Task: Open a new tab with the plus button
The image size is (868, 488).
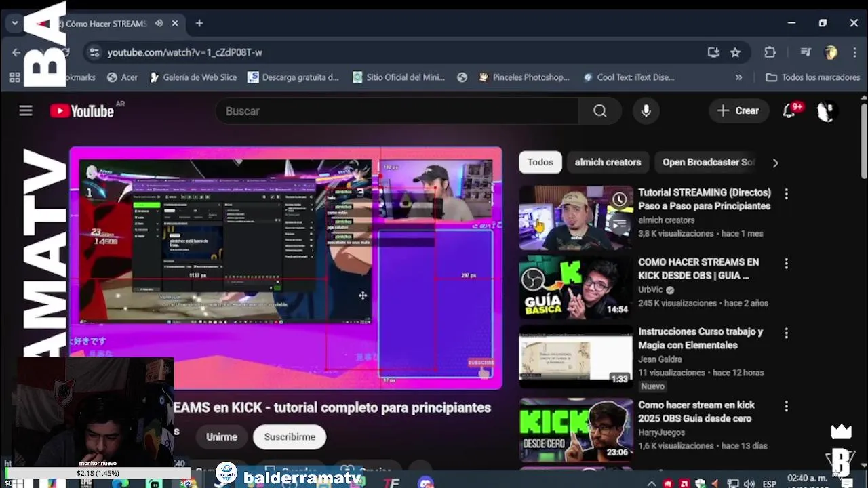Action: (199, 23)
